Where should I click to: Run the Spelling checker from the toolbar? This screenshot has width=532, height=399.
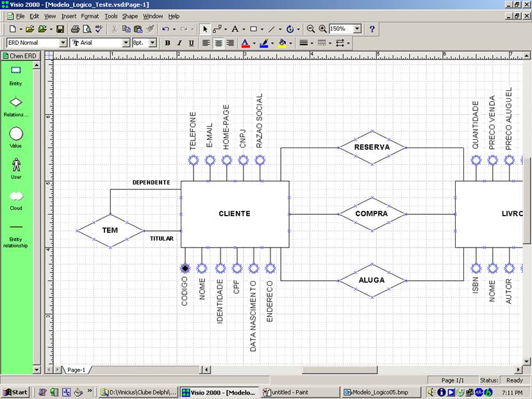[x=97, y=29]
